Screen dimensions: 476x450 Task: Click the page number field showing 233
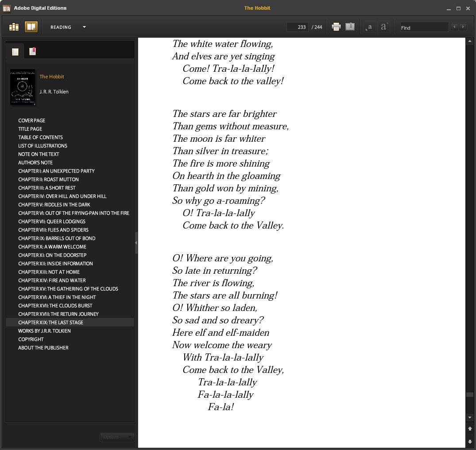click(298, 27)
